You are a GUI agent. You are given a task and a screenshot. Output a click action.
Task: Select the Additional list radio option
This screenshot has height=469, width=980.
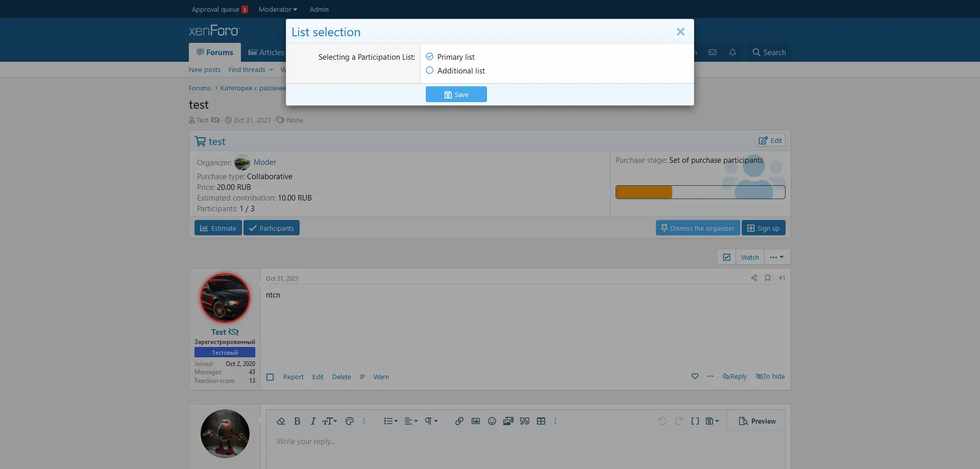pyautogui.click(x=430, y=70)
